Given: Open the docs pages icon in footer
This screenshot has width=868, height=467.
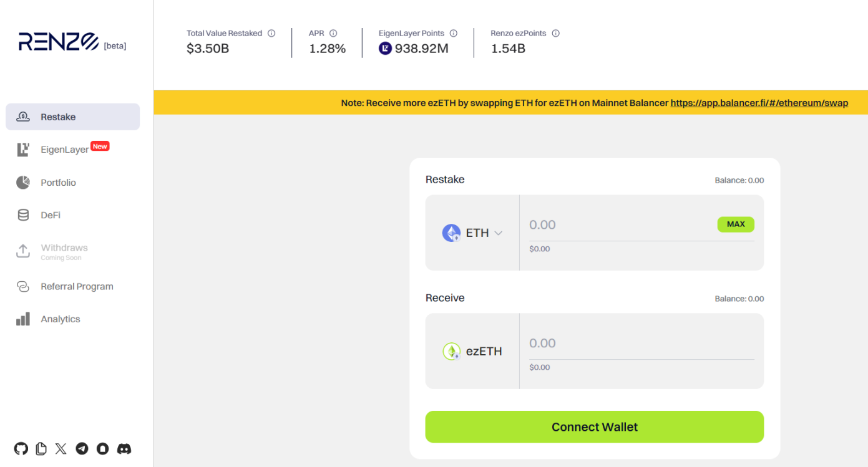Looking at the screenshot, I should coord(41,449).
